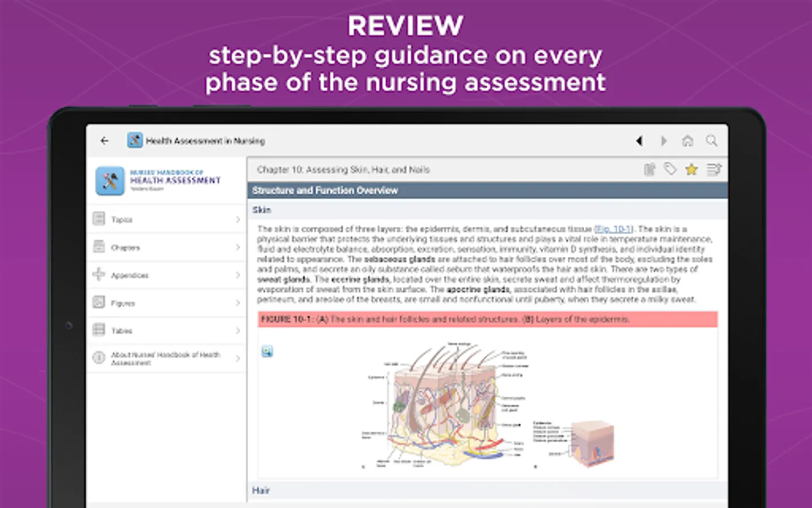Screen dimensions: 812x508
Task: Open Appendices from the sidebar
Action: 167,275
